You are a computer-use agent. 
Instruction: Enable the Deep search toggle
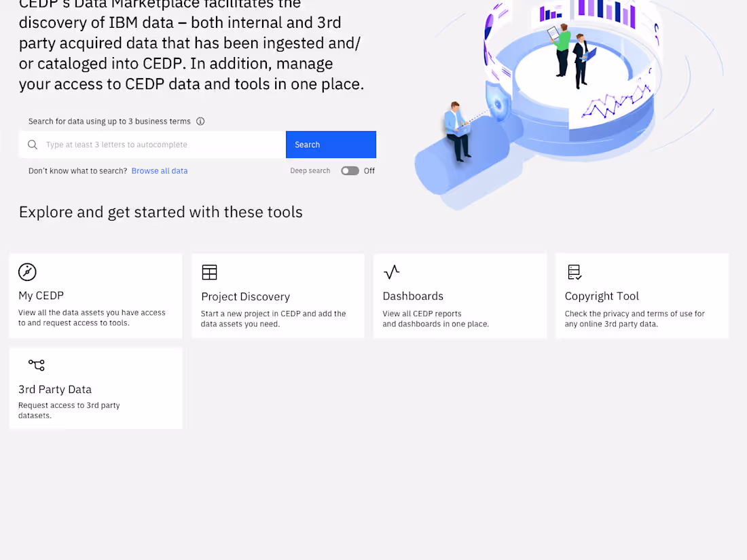350,171
